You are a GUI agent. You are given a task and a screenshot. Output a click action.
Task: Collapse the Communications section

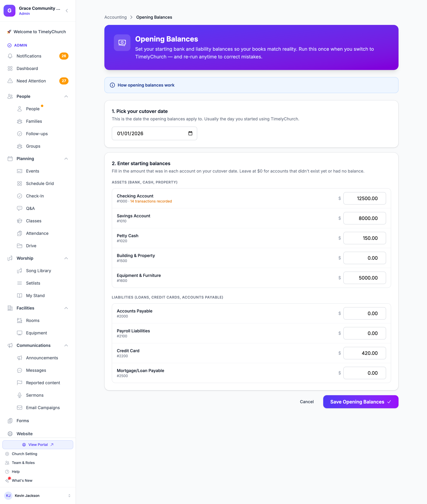click(x=66, y=345)
